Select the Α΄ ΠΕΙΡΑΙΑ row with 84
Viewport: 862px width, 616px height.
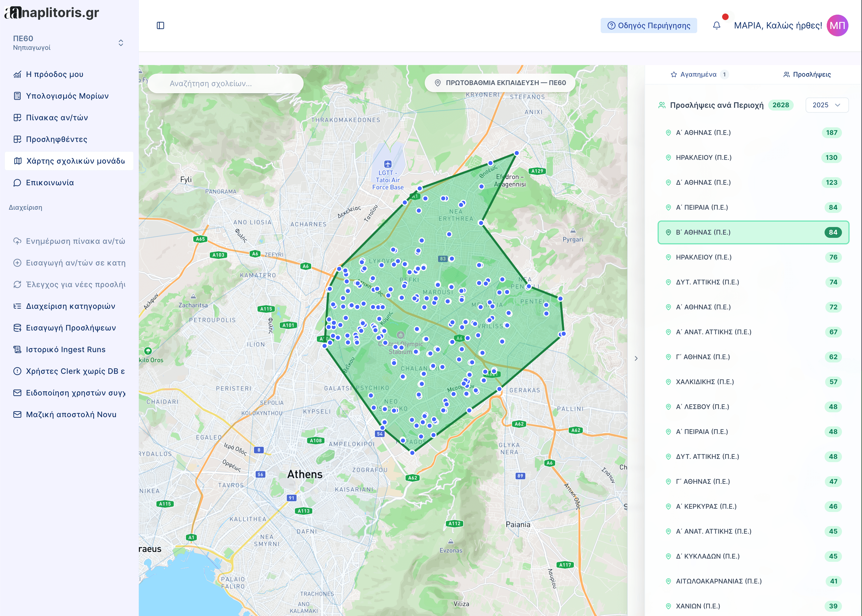click(x=754, y=208)
